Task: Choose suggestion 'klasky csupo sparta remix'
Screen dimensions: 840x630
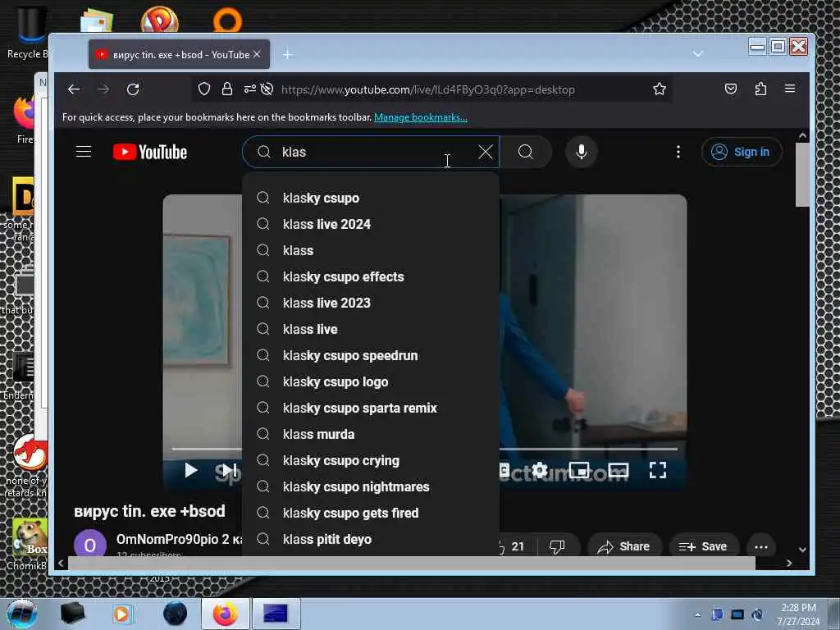Action: (371, 408)
